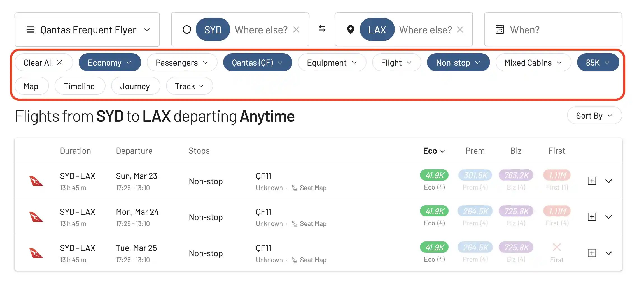
Task: Click the Departure column header
Action: coord(134,151)
